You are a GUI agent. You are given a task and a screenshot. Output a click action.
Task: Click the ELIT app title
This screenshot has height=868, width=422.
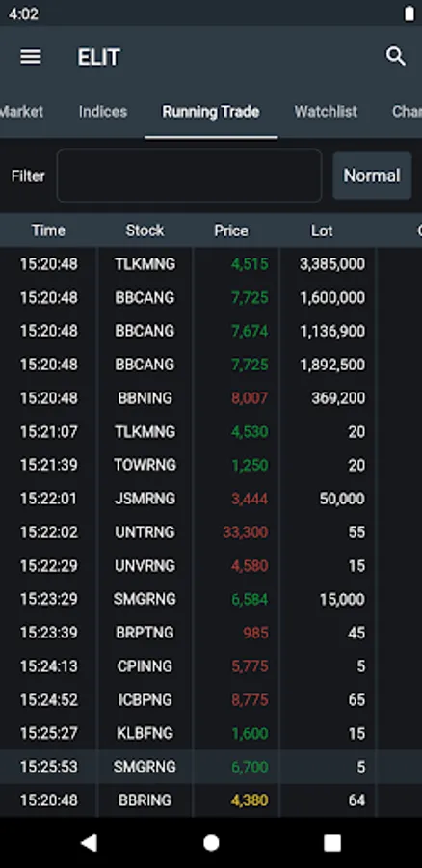pyautogui.click(x=98, y=57)
